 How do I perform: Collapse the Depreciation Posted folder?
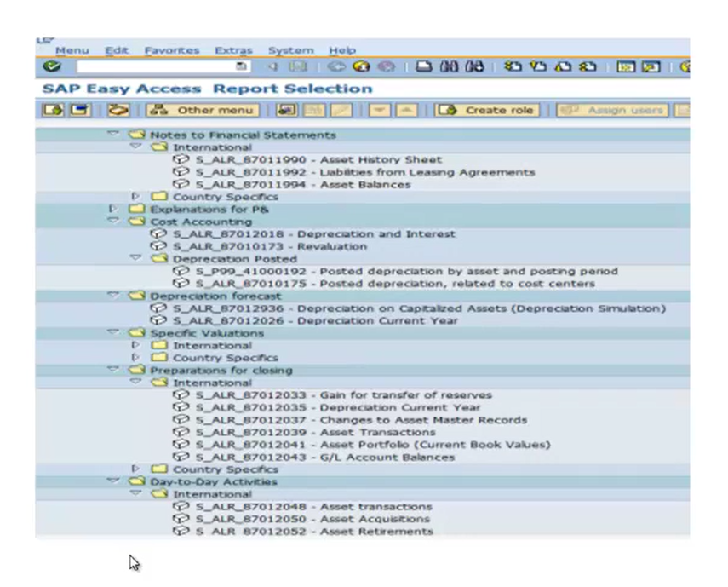pyautogui.click(x=135, y=258)
